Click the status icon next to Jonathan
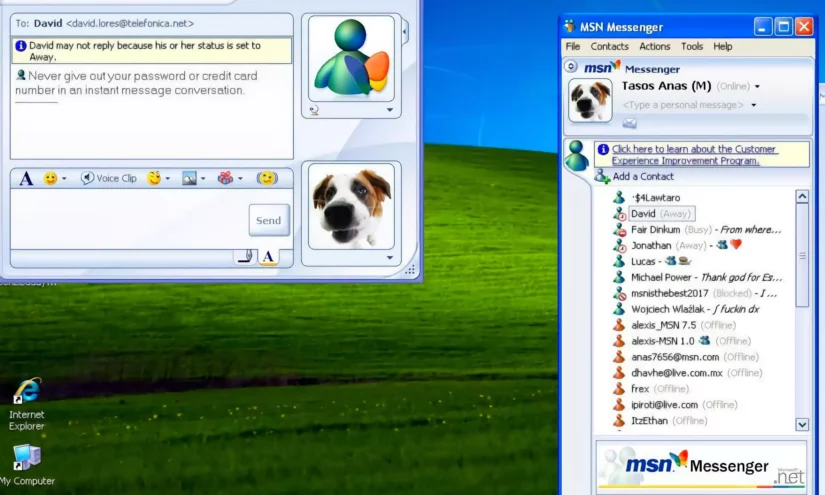Image resolution: width=825 pixels, height=495 pixels. pyautogui.click(x=619, y=245)
